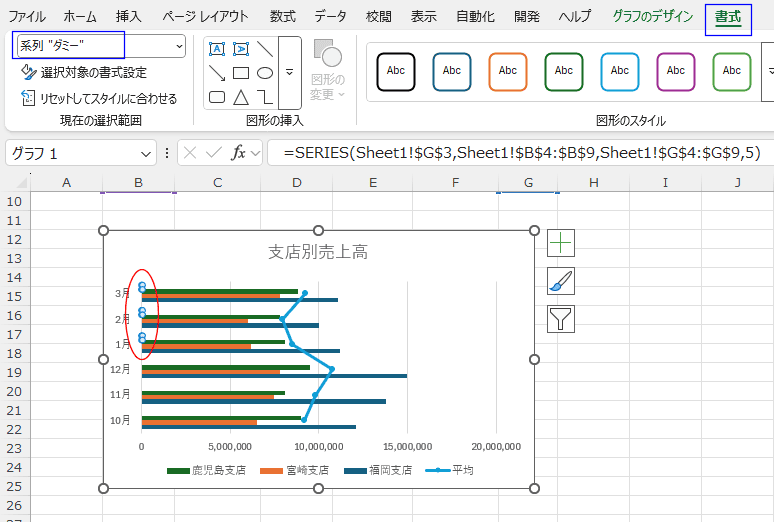The image size is (774, 522).
Task: Apply the orange outline Abc shape style
Action: (x=508, y=71)
